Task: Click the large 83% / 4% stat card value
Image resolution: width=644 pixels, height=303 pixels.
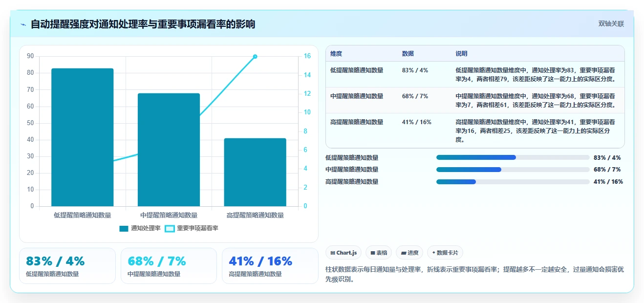Action: click(x=55, y=261)
